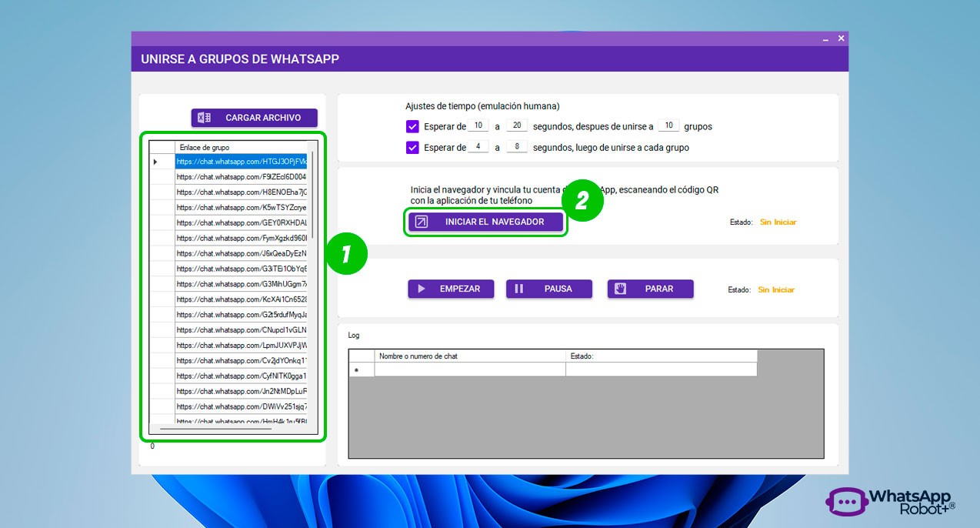
Task: Select the group link starting DWiVv251sjq7
Action: [241, 406]
